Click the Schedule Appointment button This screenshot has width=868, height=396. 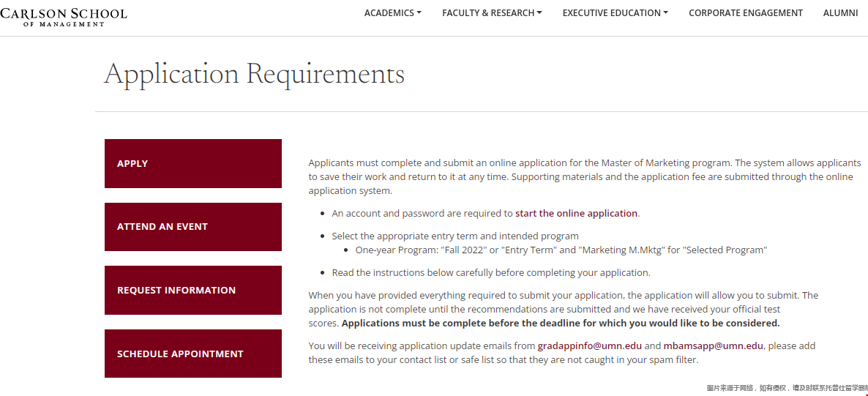[x=193, y=354]
